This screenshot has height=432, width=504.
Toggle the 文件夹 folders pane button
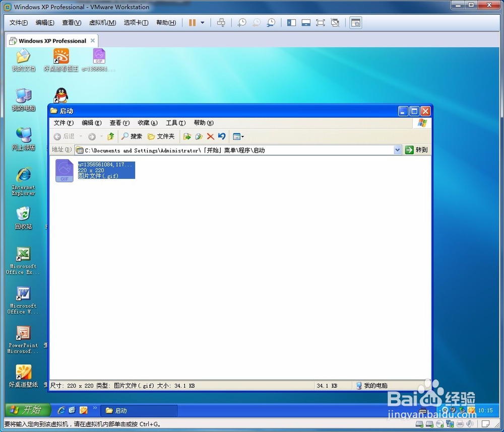coord(161,136)
